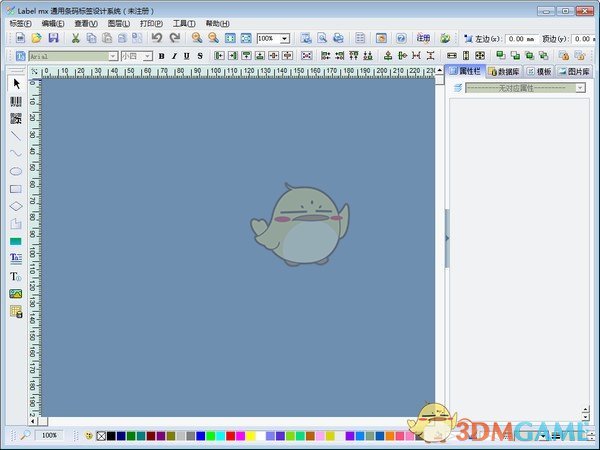Screen dimensions: 600x450
Task: Pick the black color swatch
Action: click(111, 436)
